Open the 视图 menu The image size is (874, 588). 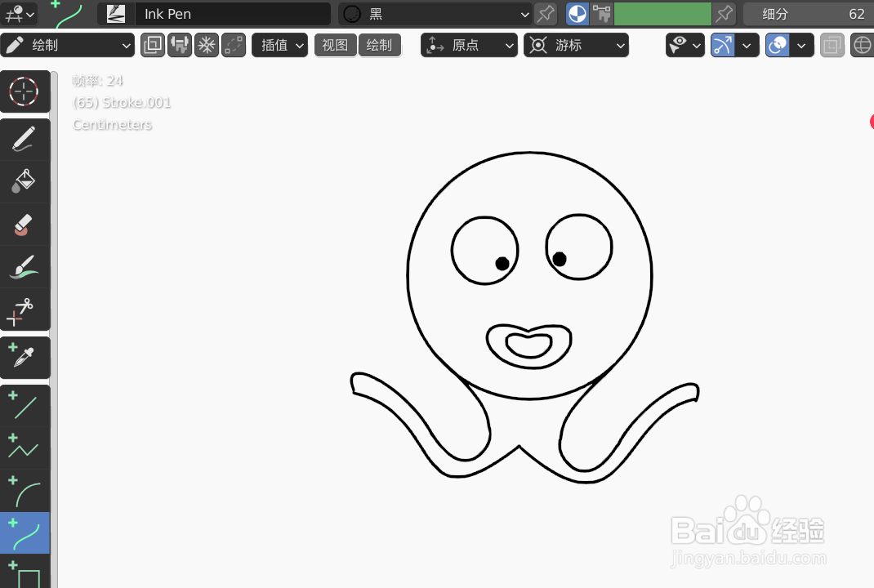coord(335,45)
